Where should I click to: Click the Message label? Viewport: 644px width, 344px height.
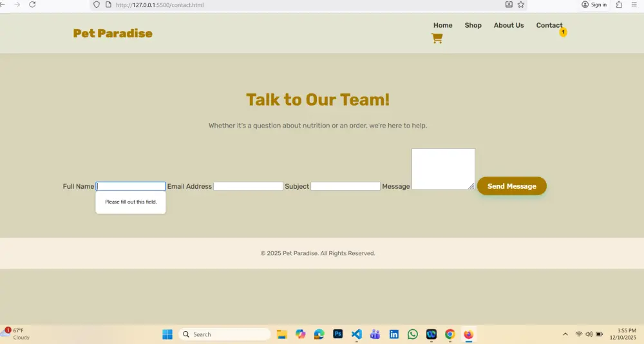[x=396, y=186]
